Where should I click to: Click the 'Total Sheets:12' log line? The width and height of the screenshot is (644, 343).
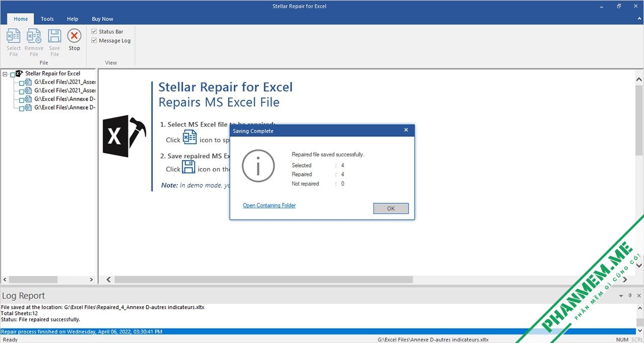pos(20,313)
